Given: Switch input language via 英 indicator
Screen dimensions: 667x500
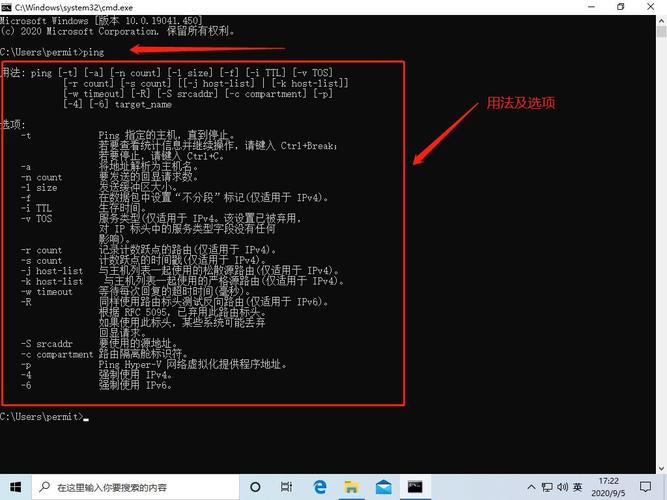Looking at the screenshot, I should 577,487.
